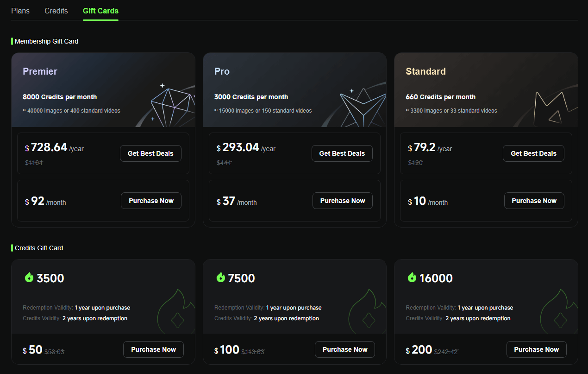The image size is (588, 374).
Task: Purchase the Premier $92 monthly gift card
Action: [151, 201]
